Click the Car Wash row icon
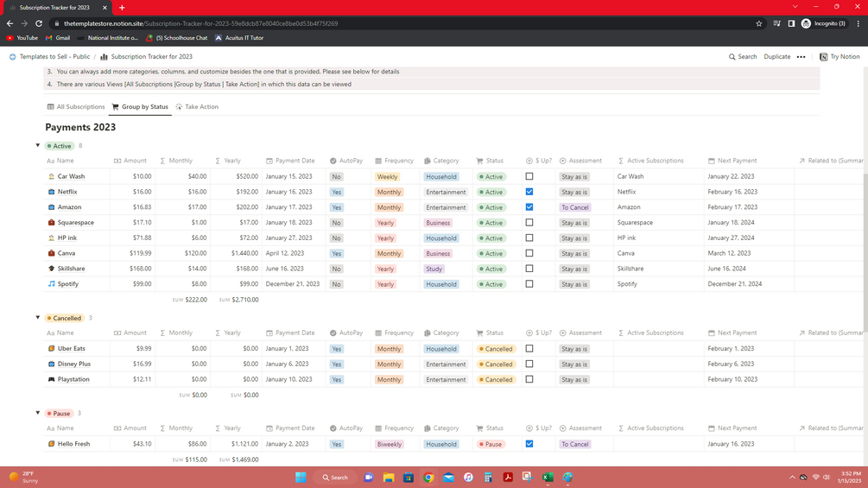868x488 pixels. tap(52, 176)
